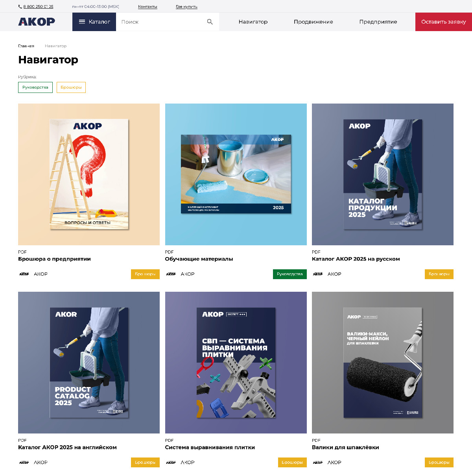Screen dimensions: 472x476
Task: Click the Оставить заявку button
Action: click(444, 22)
